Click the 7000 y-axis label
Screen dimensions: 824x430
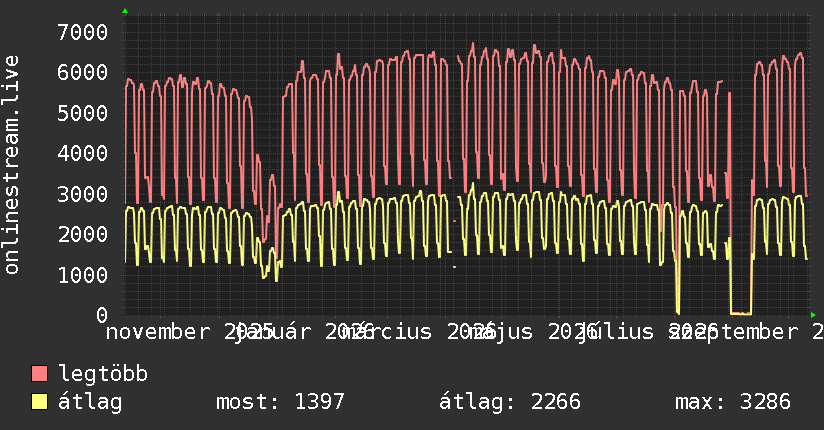pos(83,32)
